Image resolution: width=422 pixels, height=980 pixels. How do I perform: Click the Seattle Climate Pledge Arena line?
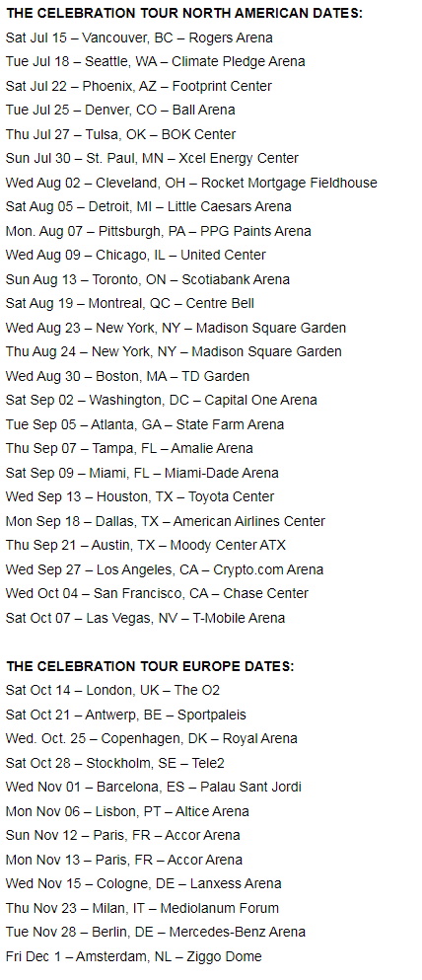(x=156, y=61)
